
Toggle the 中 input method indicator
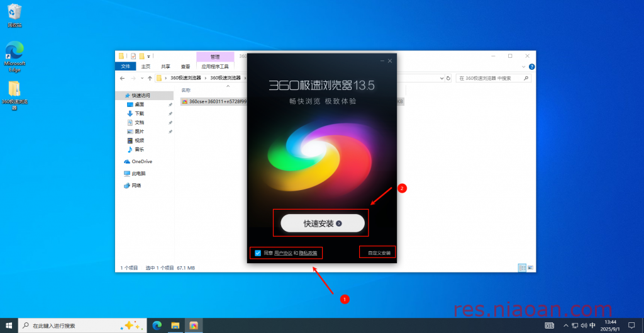[592, 325]
